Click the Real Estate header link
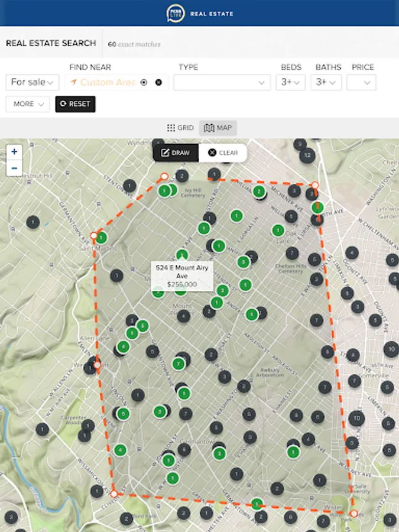The height and width of the screenshot is (532, 399). pyautogui.click(x=212, y=14)
